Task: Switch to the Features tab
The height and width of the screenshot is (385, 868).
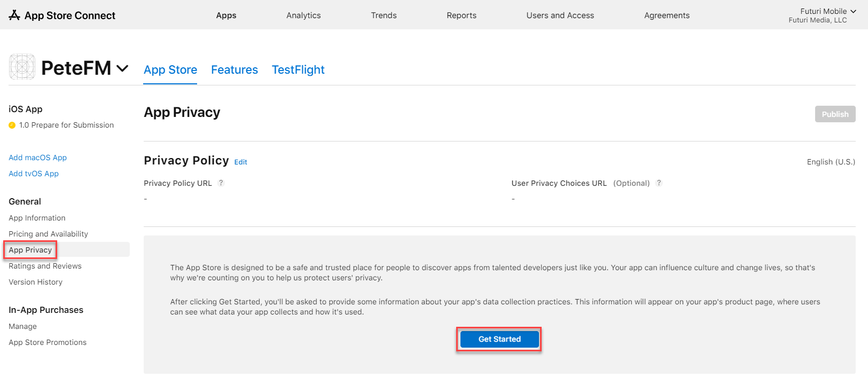Action: 234,70
